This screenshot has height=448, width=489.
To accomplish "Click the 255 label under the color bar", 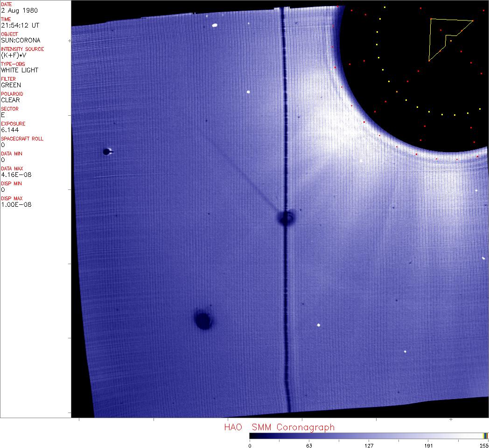I will [483, 445].
